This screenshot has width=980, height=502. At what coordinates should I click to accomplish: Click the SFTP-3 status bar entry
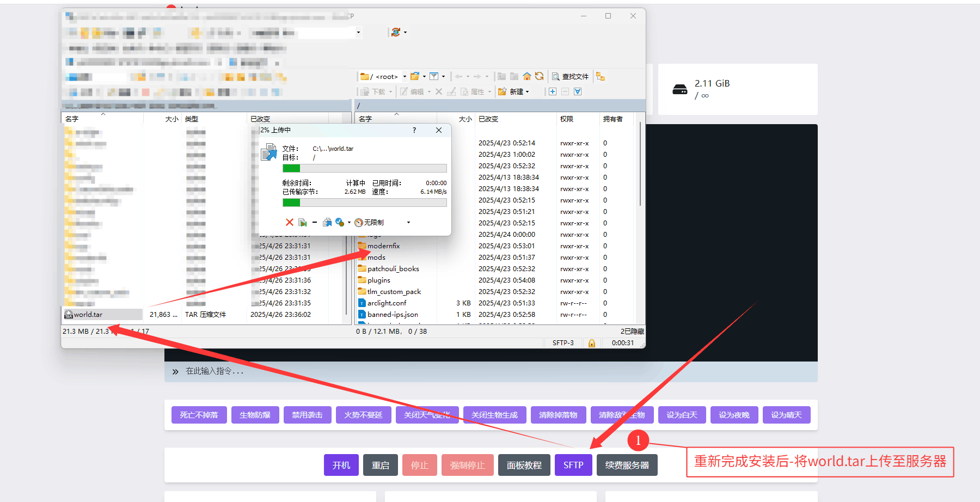point(563,343)
